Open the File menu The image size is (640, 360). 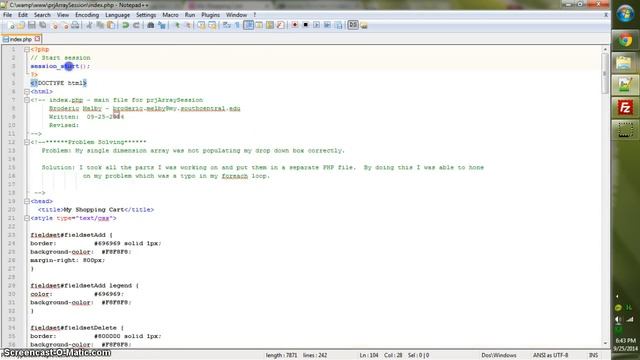(x=7, y=15)
